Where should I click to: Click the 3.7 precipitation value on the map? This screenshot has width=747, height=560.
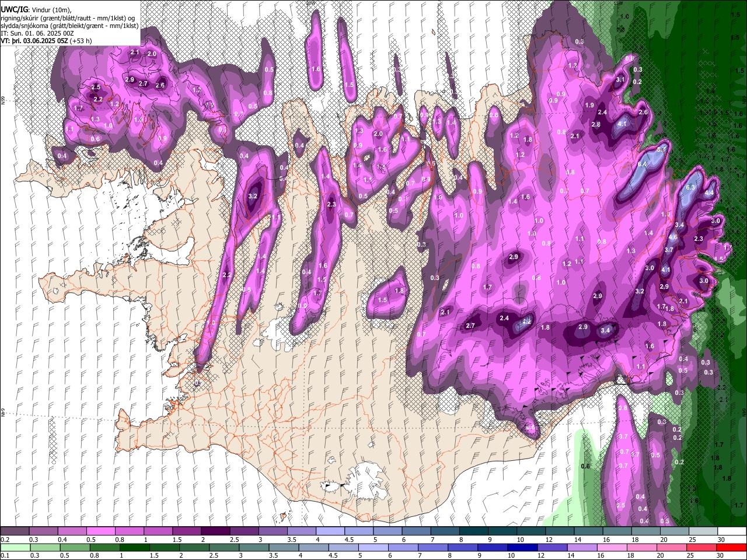click(x=669, y=250)
